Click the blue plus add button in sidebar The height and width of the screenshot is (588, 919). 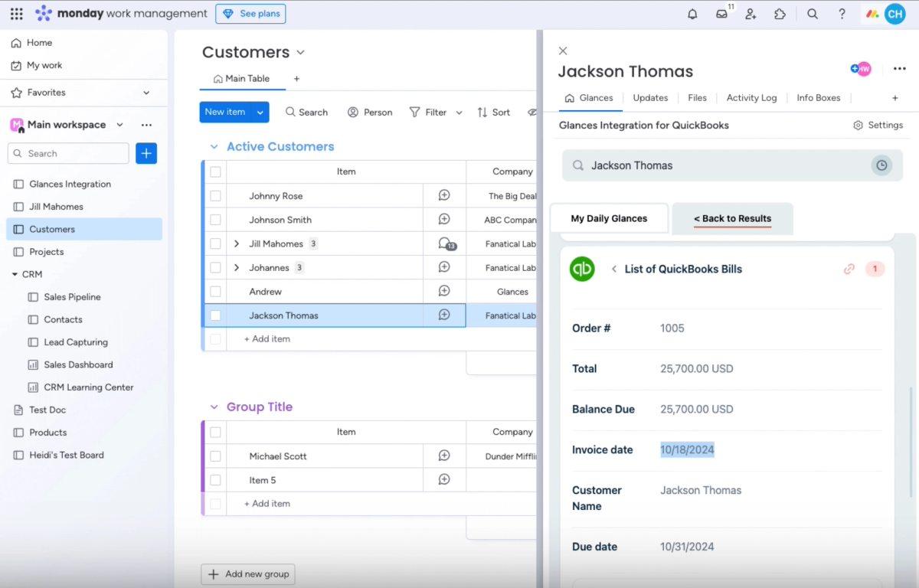pyautogui.click(x=146, y=153)
